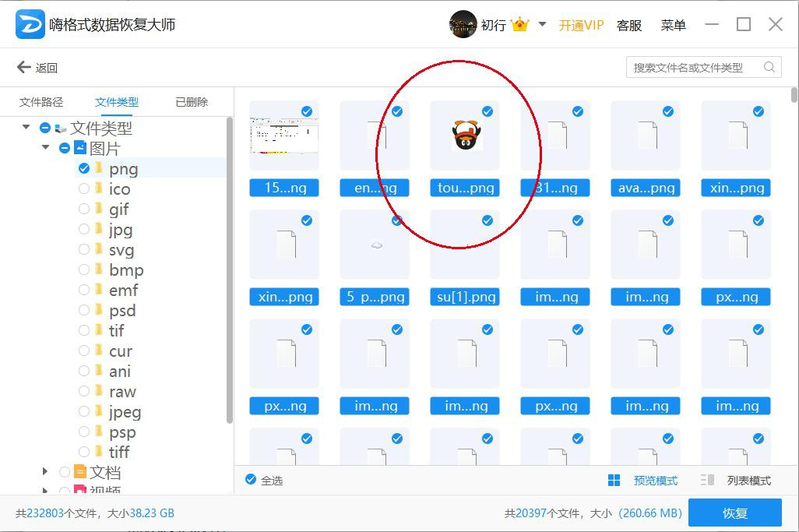Uncheck the 15...ng file checkmark
799x532 pixels.
[x=307, y=111]
